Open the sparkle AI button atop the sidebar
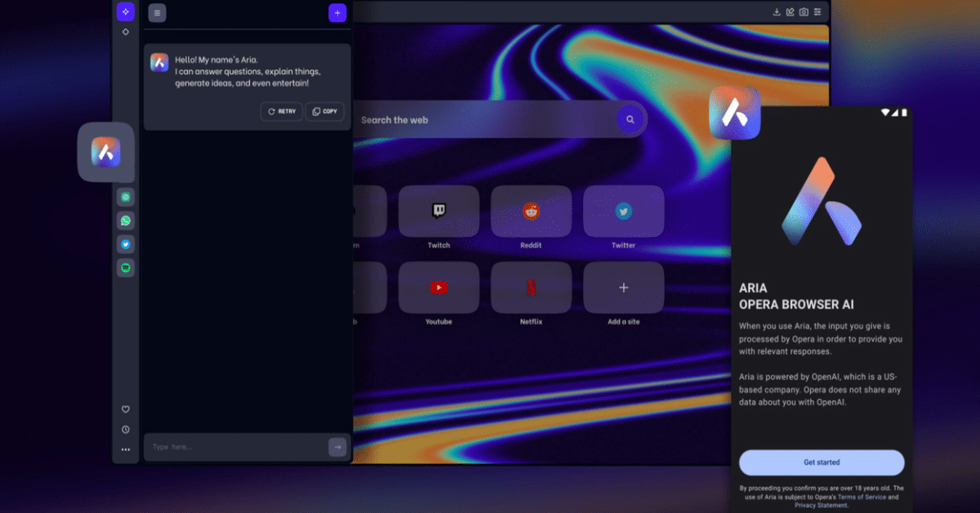The height and width of the screenshot is (513, 980). [x=125, y=11]
